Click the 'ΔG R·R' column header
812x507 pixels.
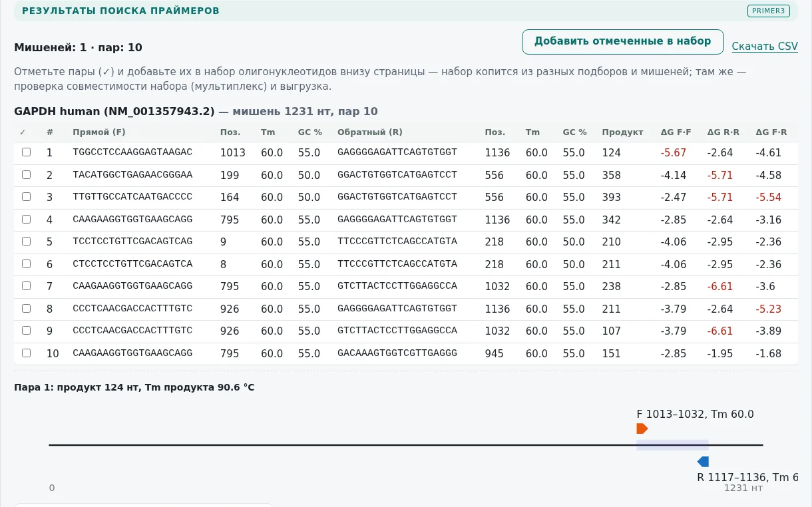tap(723, 132)
